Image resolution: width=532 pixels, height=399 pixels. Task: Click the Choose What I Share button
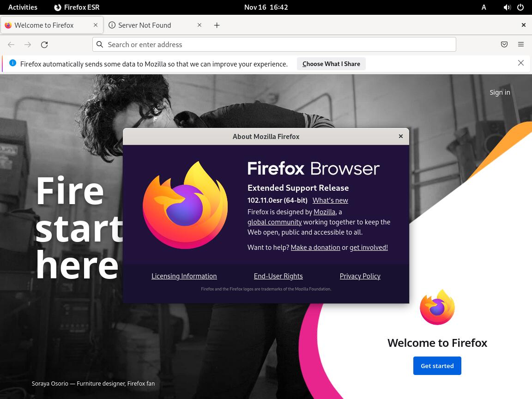331,64
